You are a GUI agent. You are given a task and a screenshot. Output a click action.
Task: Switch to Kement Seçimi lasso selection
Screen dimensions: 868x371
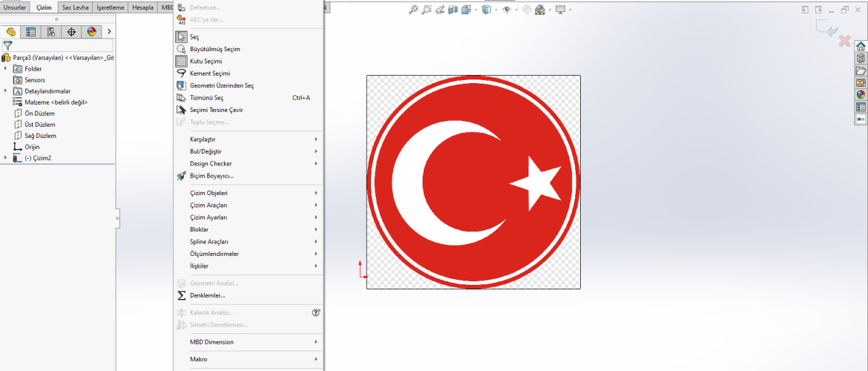(x=209, y=73)
